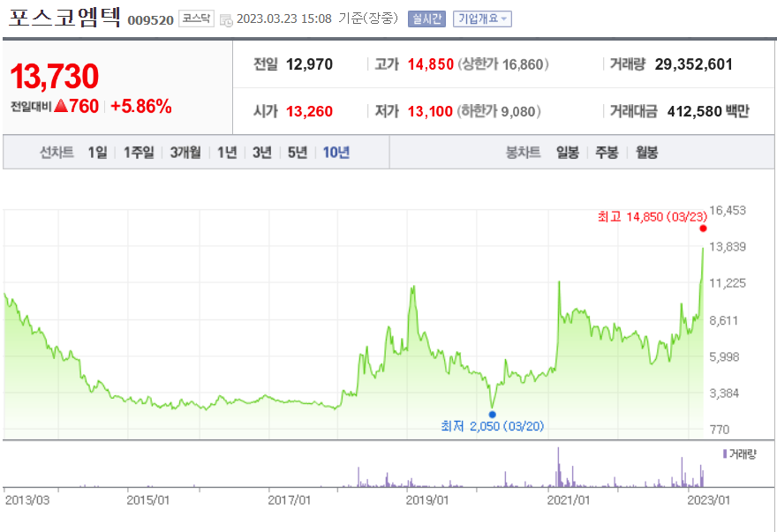
Task: Select the 3년 line chart tab
Action: coord(262,153)
